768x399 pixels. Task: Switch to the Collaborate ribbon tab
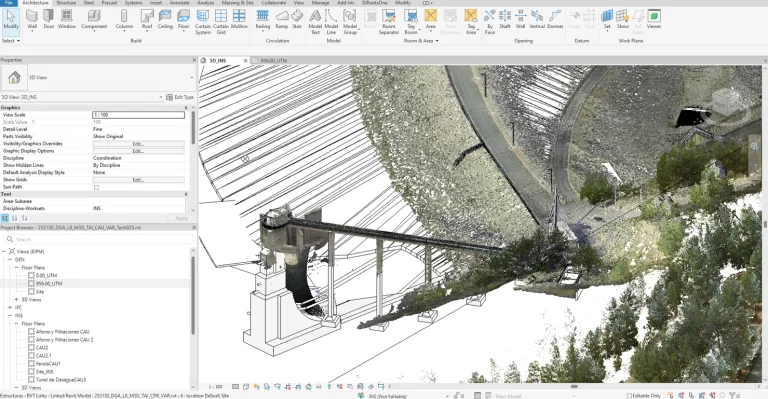[273, 3]
